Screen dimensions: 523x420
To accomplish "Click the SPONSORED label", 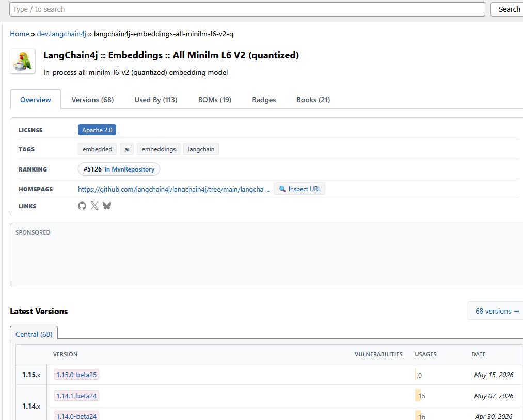I will coord(33,232).
